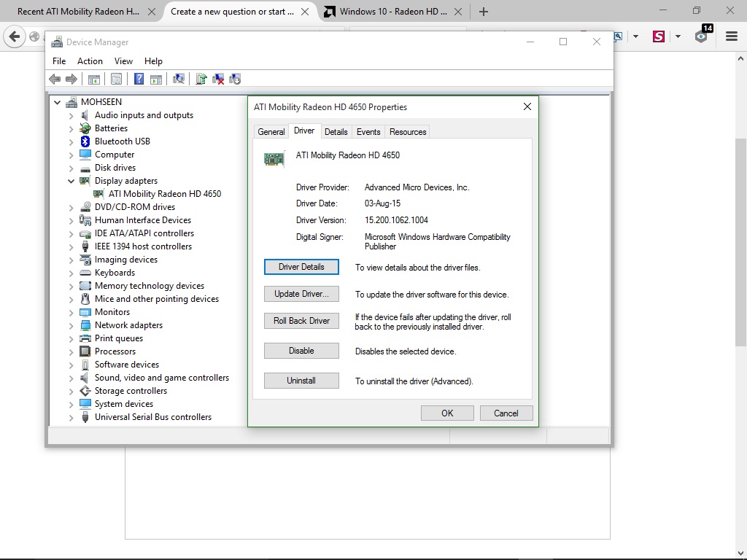Viewport: 747px width, 560px height.
Task: Click Cancel in the Properties dialog
Action: click(506, 413)
